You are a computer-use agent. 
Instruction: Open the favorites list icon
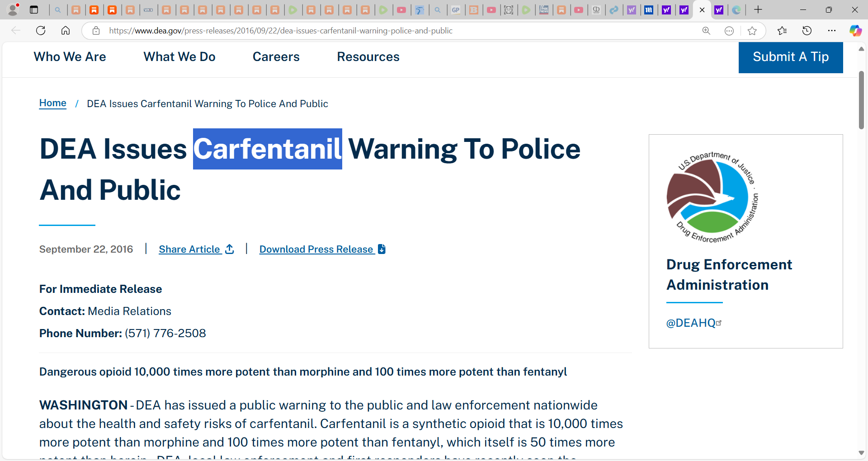(782, 30)
